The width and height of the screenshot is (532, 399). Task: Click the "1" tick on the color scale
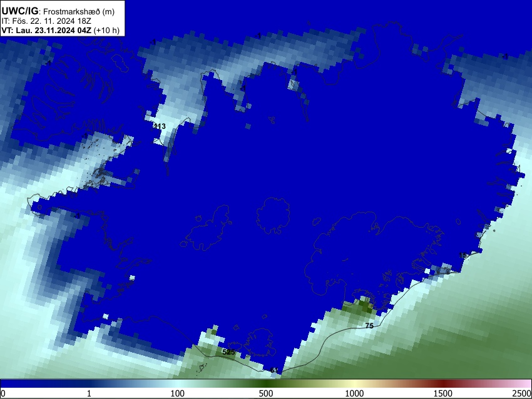coord(89,393)
